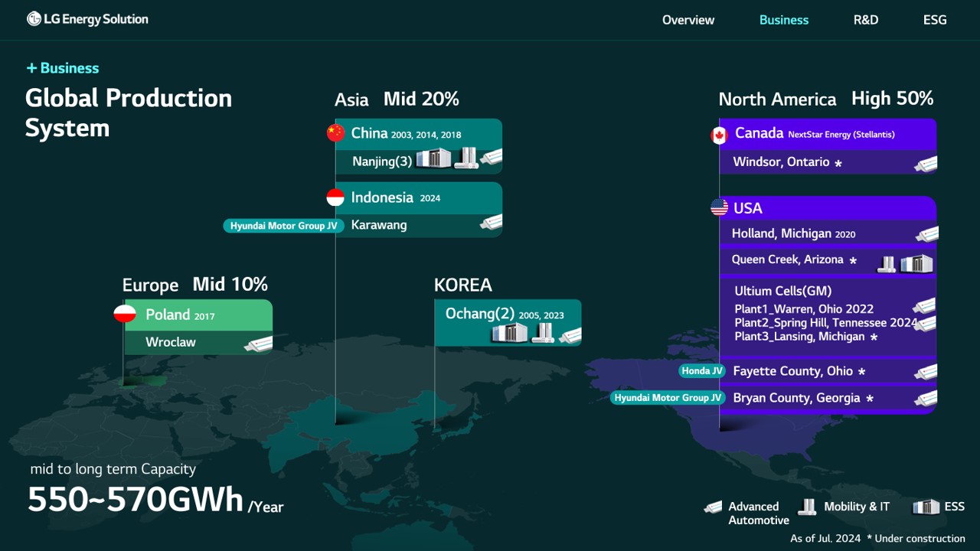Click the ESS legend icon

click(926, 507)
